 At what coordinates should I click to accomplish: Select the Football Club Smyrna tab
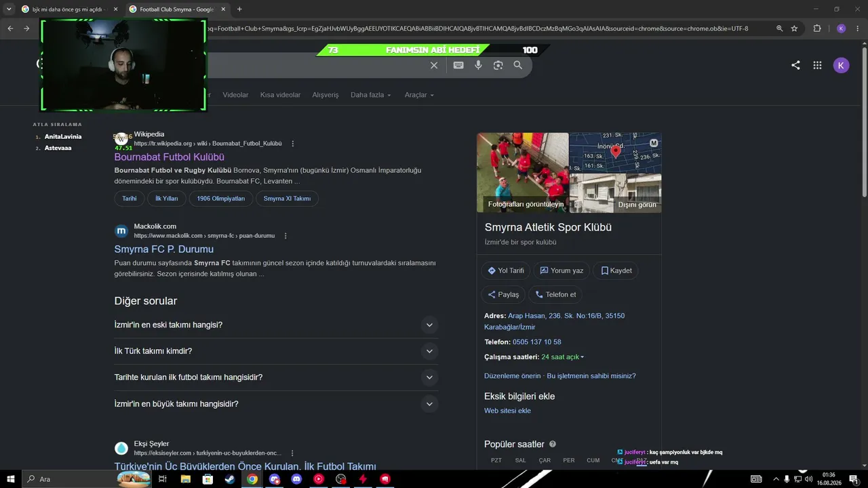(177, 9)
